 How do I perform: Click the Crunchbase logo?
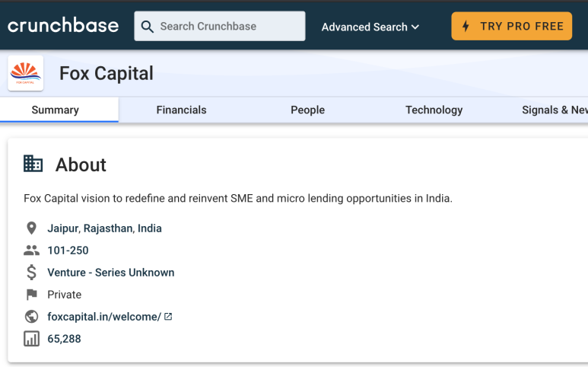(x=63, y=26)
